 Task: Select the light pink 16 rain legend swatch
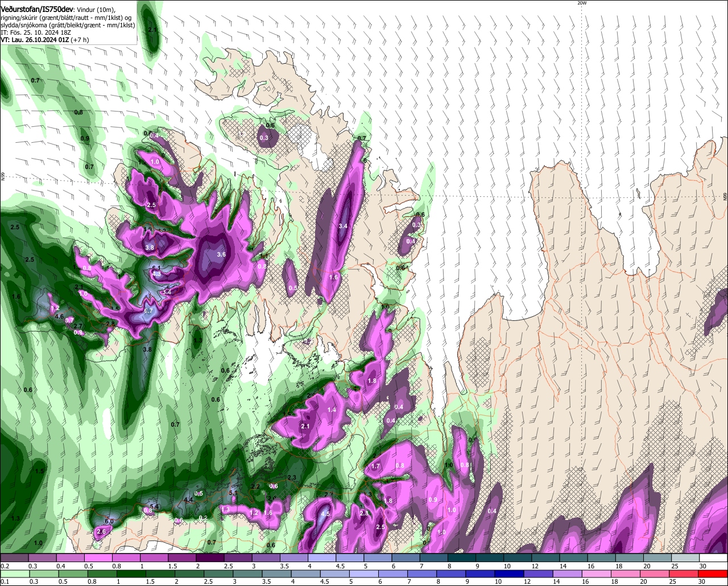tap(595, 573)
